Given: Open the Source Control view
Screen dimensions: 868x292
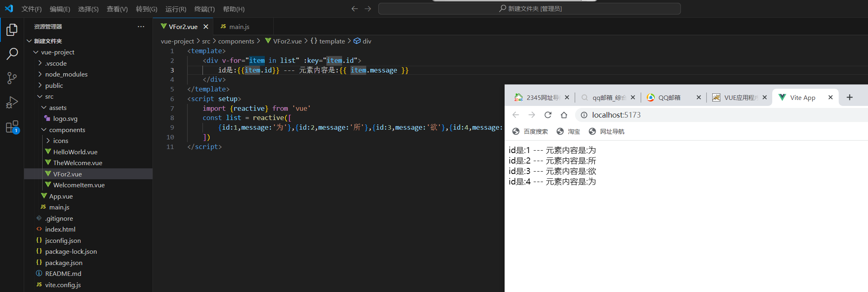Looking at the screenshot, I should 12,78.
